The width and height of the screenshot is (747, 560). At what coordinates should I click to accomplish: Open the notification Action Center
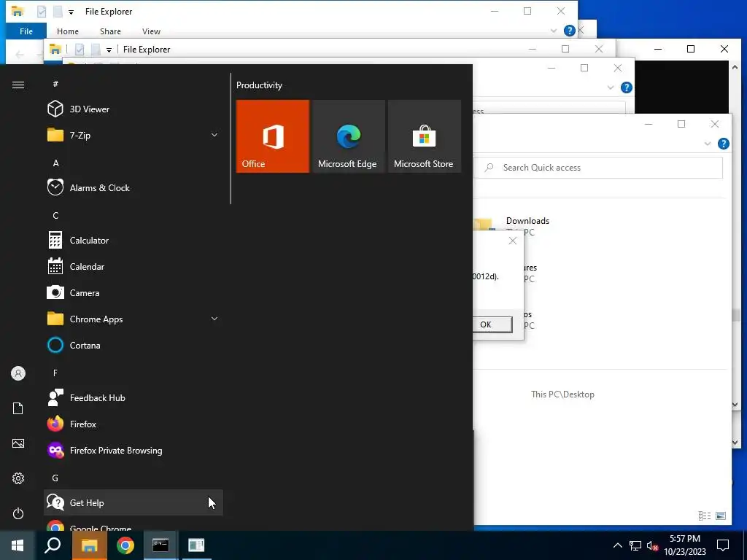coord(723,545)
